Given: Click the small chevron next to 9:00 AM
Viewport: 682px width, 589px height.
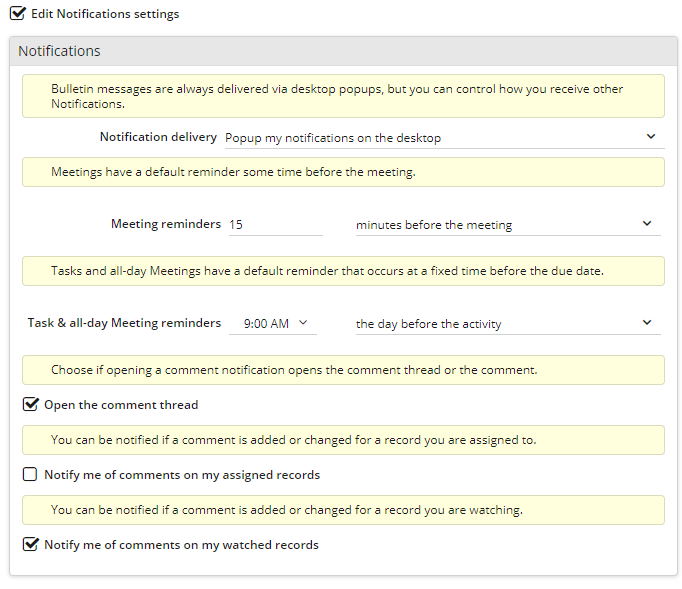Looking at the screenshot, I should (303, 323).
